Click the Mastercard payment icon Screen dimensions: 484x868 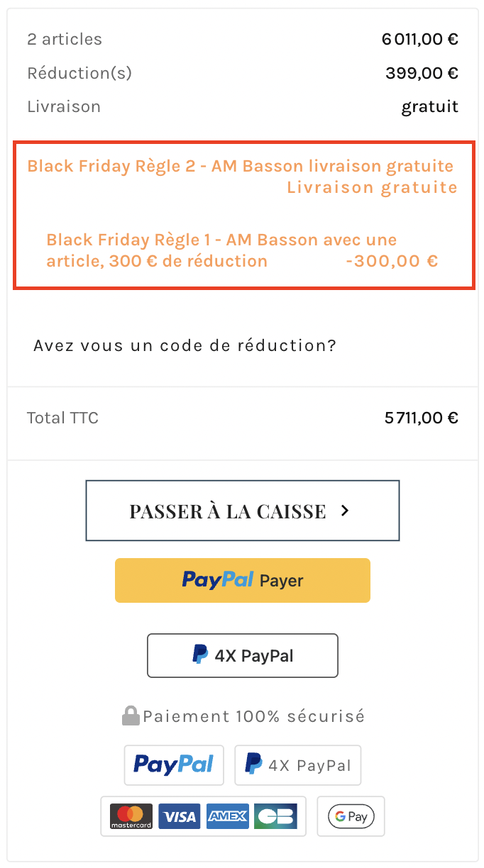131,817
